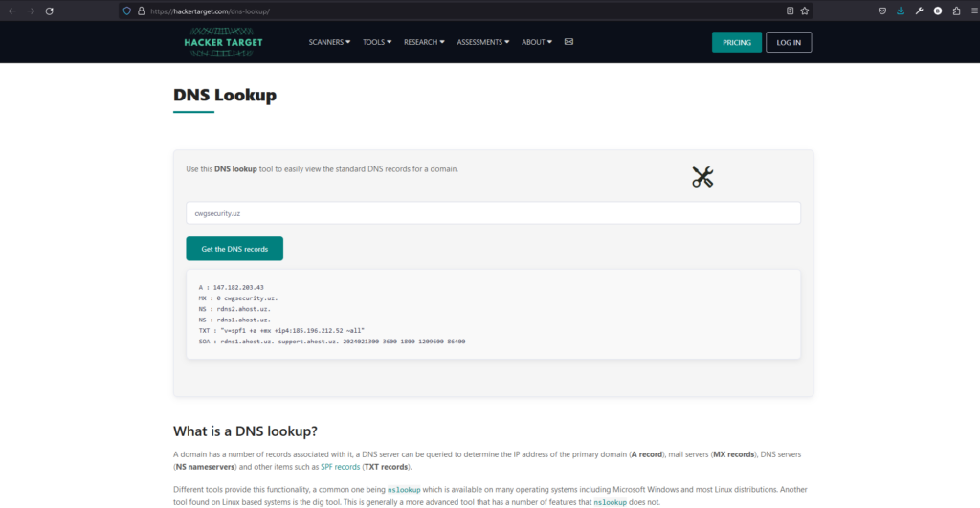Click the PRICING button
980x508 pixels.
point(737,42)
